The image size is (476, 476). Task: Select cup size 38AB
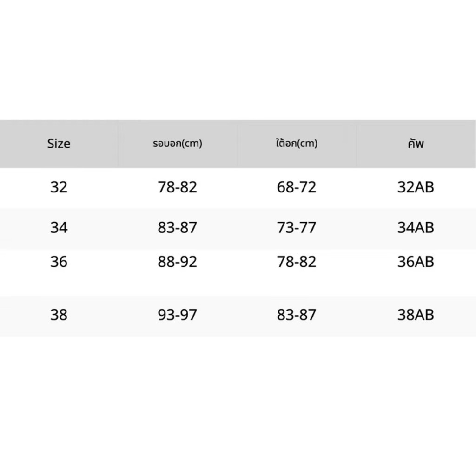click(x=416, y=315)
